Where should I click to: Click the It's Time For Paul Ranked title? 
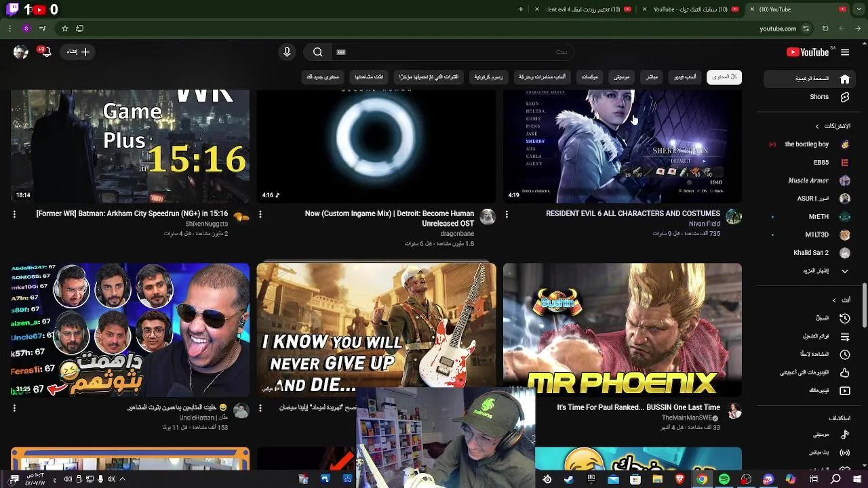(639, 407)
